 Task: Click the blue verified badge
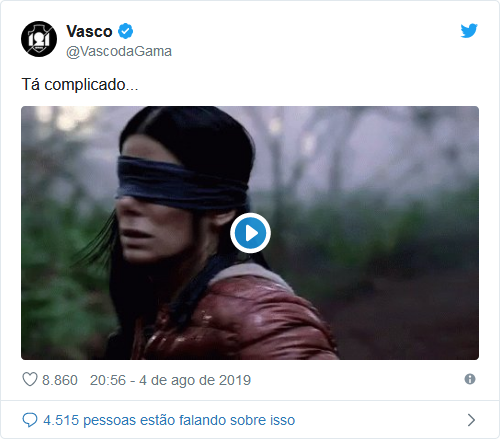coord(126,31)
